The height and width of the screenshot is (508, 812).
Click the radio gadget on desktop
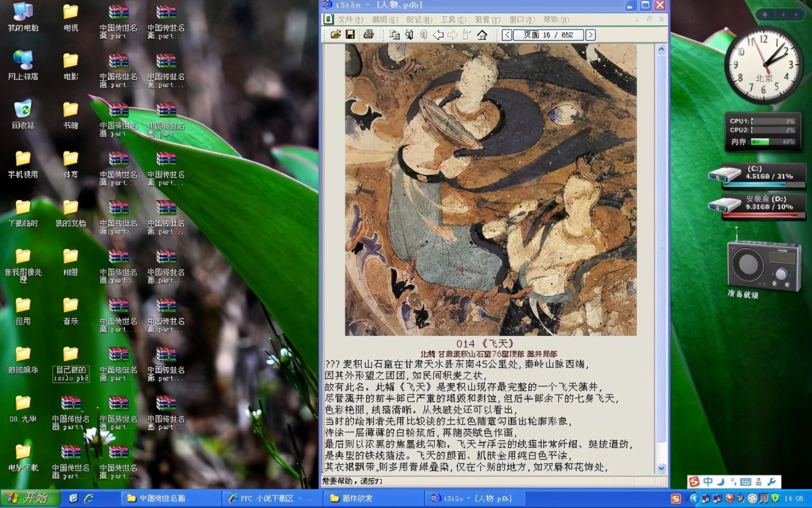(x=765, y=264)
